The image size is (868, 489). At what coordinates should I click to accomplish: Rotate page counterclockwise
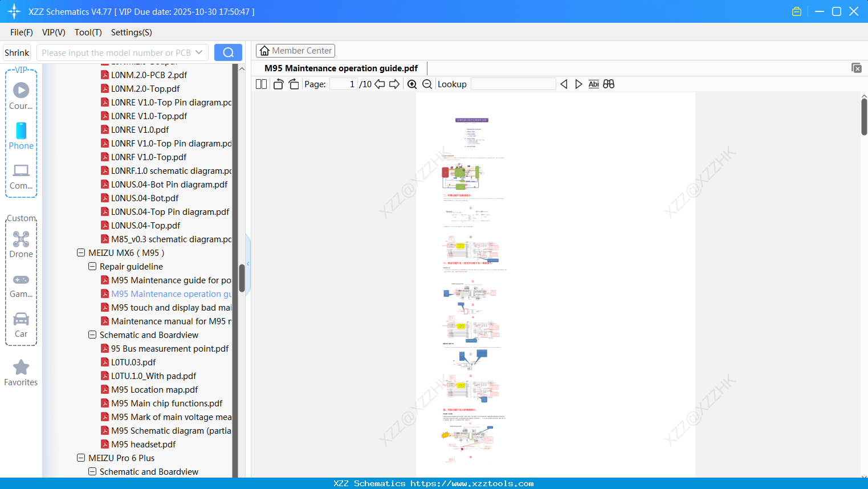click(278, 84)
